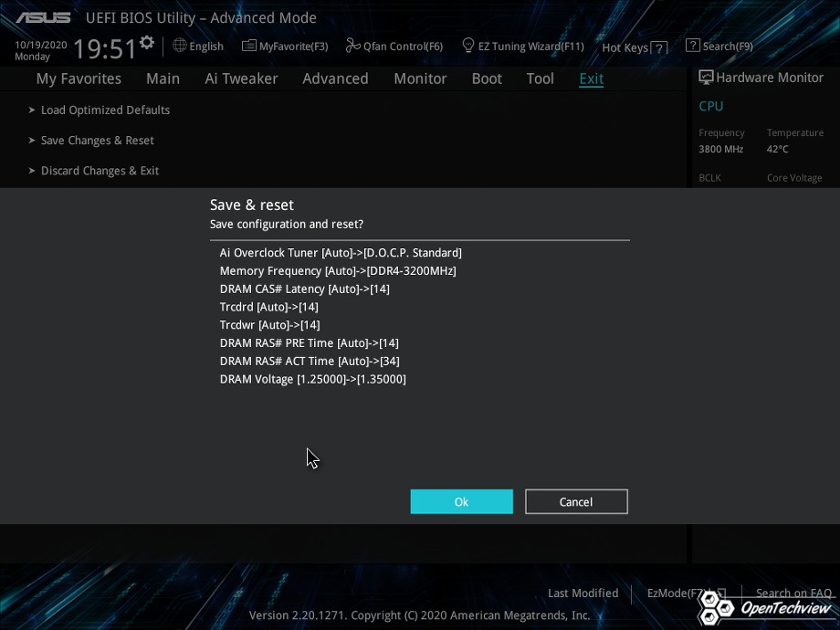The height and width of the screenshot is (630, 840).
Task: Click Cancel in Save & reset dialog
Action: [576, 501]
